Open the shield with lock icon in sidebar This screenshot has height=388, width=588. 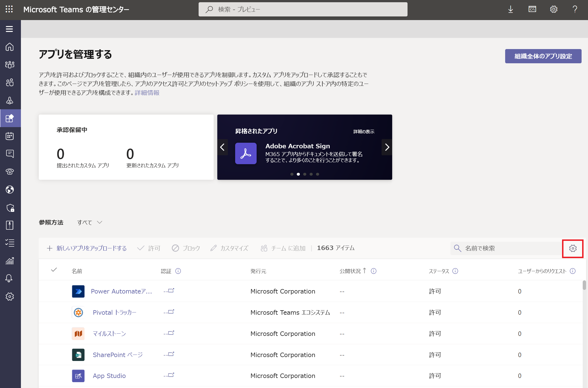[10, 208]
